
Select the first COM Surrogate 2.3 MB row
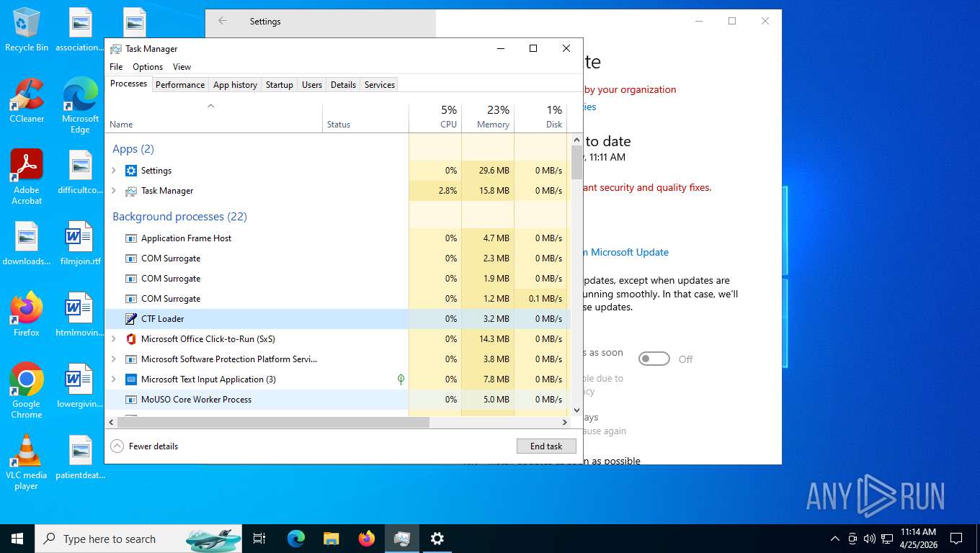click(337, 258)
